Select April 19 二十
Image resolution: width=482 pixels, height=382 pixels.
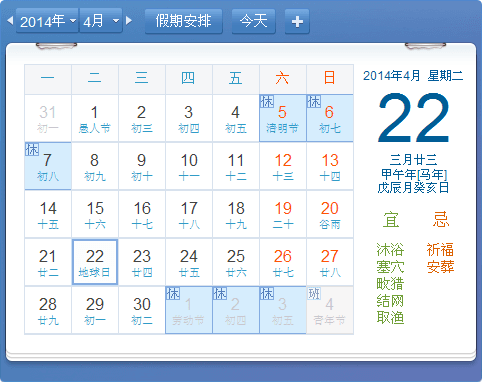coord(283,214)
